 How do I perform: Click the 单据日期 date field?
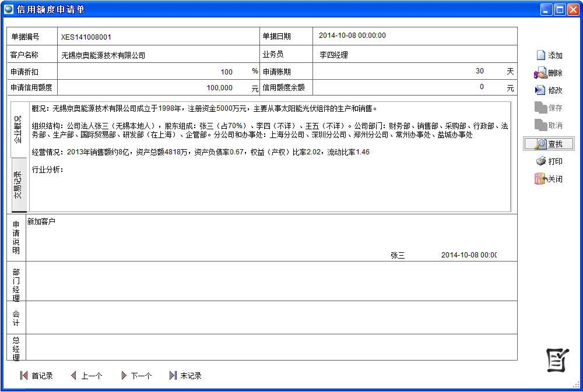click(414, 36)
